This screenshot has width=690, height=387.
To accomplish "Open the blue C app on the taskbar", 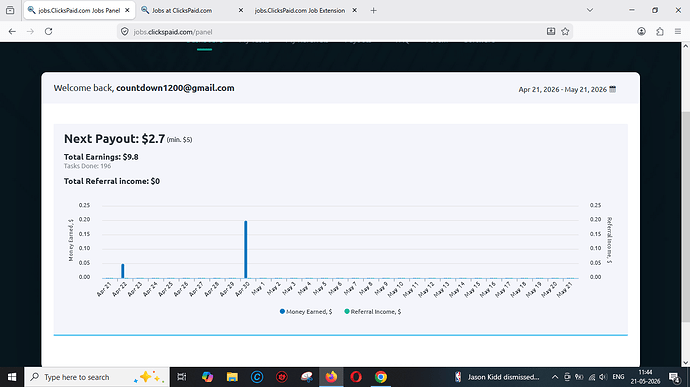I will click(257, 377).
